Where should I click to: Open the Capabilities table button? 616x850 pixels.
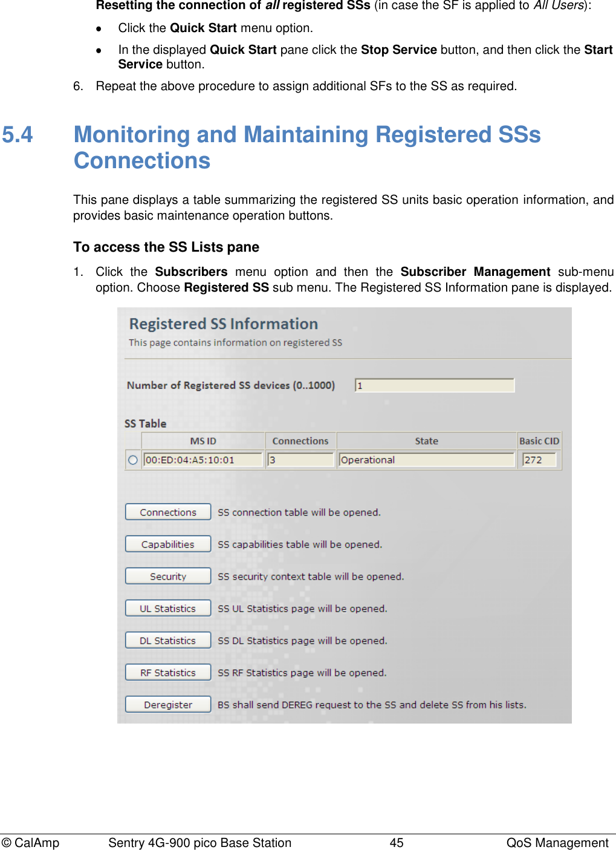[x=168, y=544]
